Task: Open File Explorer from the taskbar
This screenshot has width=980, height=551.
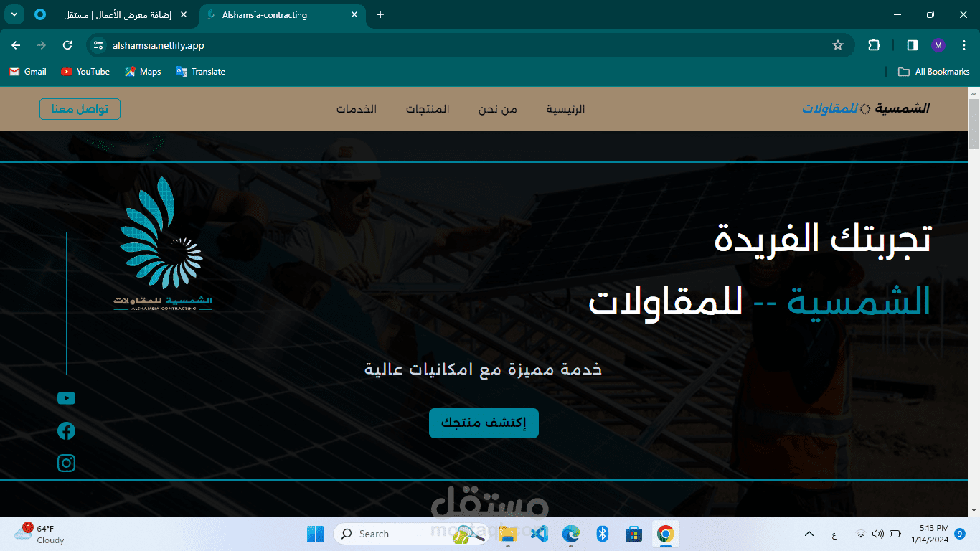Action: click(508, 534)
